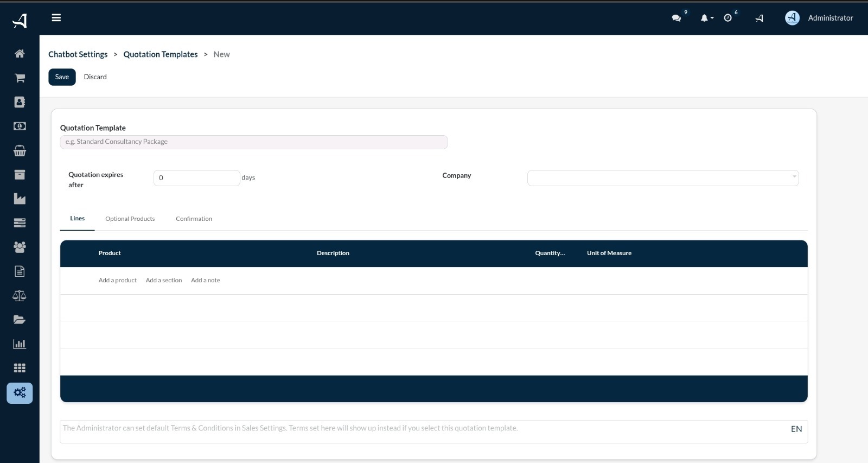Click the Quotation expires after days field
The image size is (868, 463).
(197, 178)
